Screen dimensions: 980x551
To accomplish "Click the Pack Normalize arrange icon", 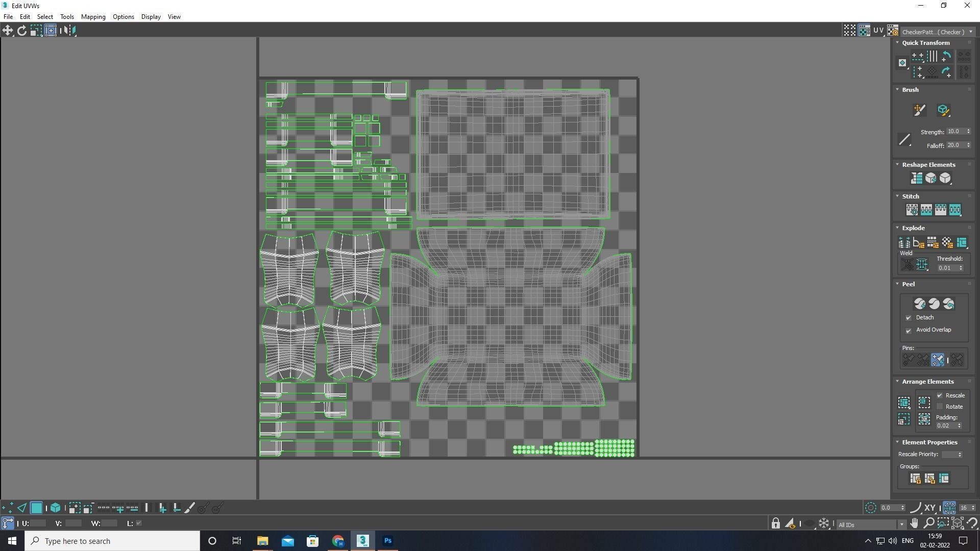I will click(x=924, y=403).
